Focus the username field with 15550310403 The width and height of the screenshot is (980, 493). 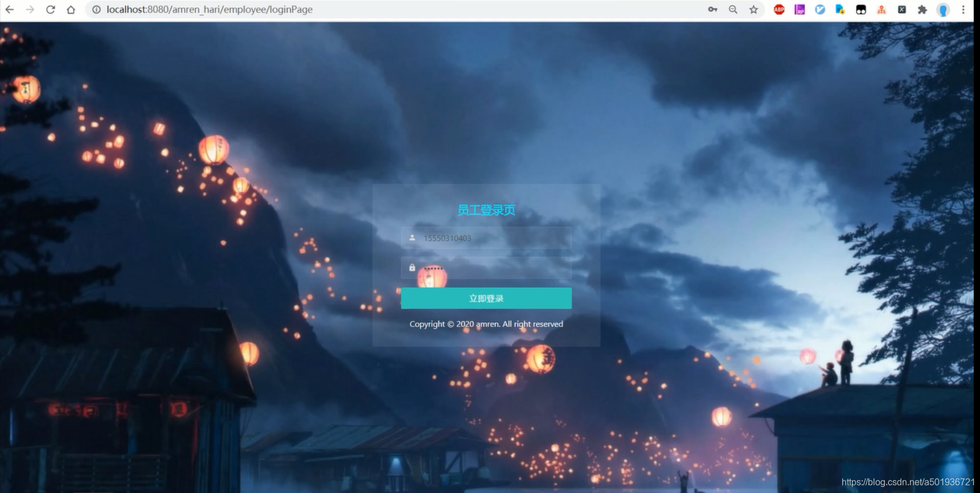point(486,238)
